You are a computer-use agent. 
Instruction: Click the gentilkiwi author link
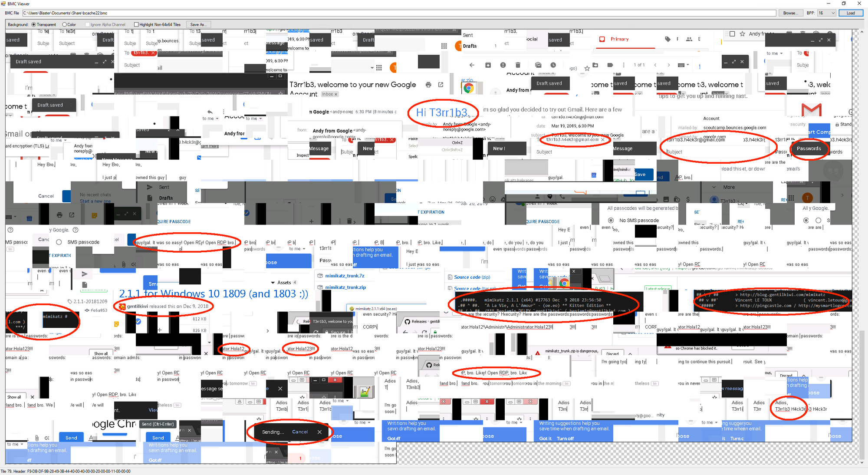tap(137, 307)
